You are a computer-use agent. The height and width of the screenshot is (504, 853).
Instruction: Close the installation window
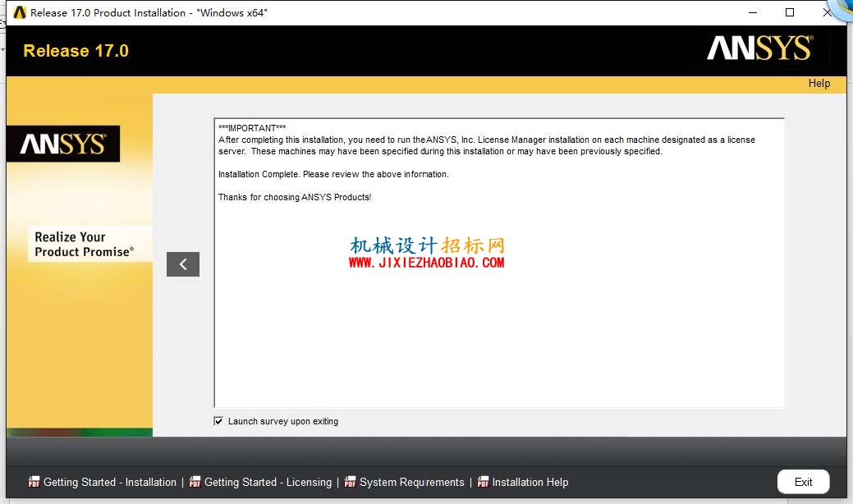[827, 12]
